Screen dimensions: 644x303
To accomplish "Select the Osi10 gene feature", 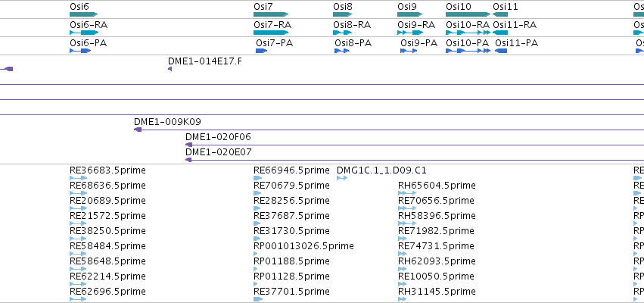I will [468, 14].
